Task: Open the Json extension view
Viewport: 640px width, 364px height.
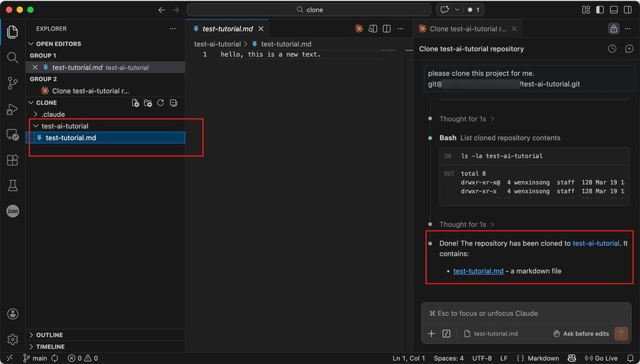Action: pyautogui.click(x=12, y=211)
